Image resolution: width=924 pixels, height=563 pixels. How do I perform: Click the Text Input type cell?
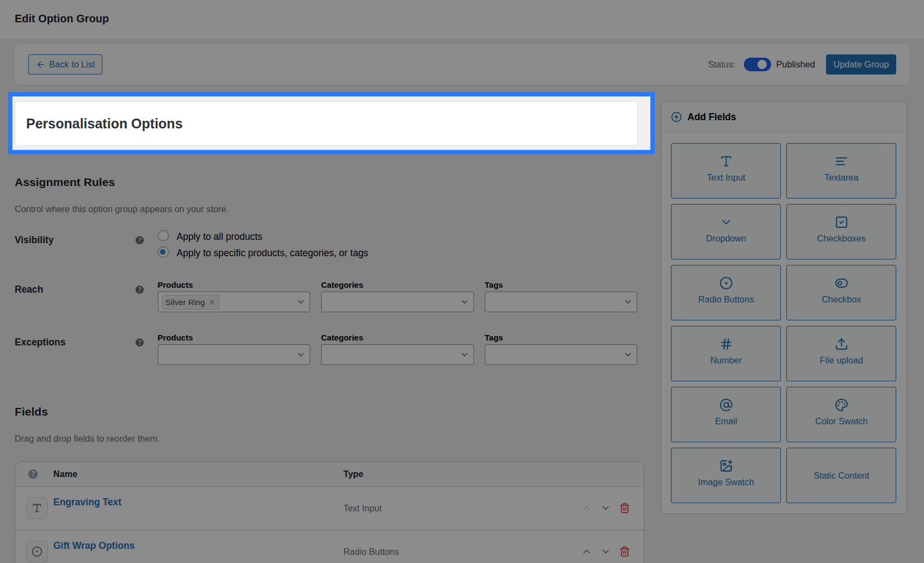pyautogui.click(x=362, y=508)
